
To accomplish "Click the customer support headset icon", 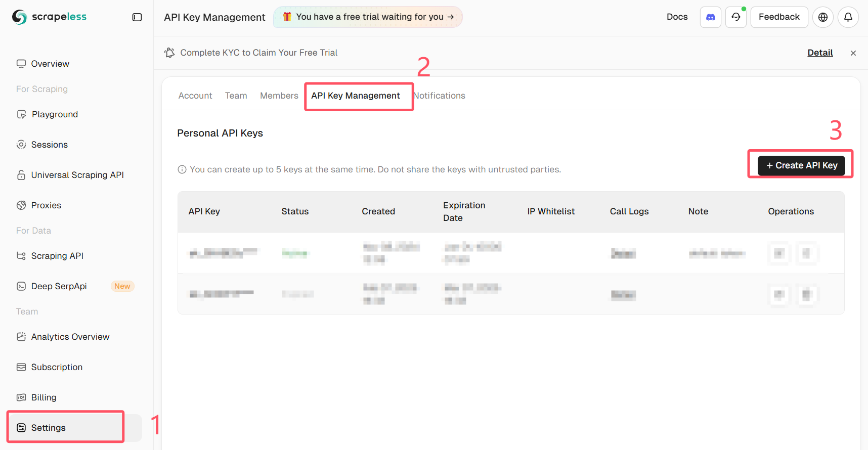I will (x=736, y=17).
